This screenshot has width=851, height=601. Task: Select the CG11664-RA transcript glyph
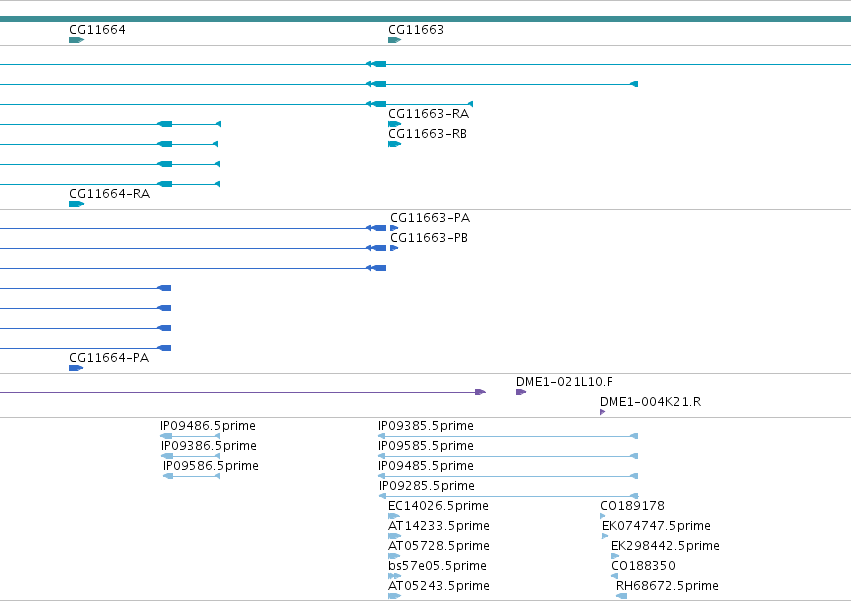[x=77, y=204]
